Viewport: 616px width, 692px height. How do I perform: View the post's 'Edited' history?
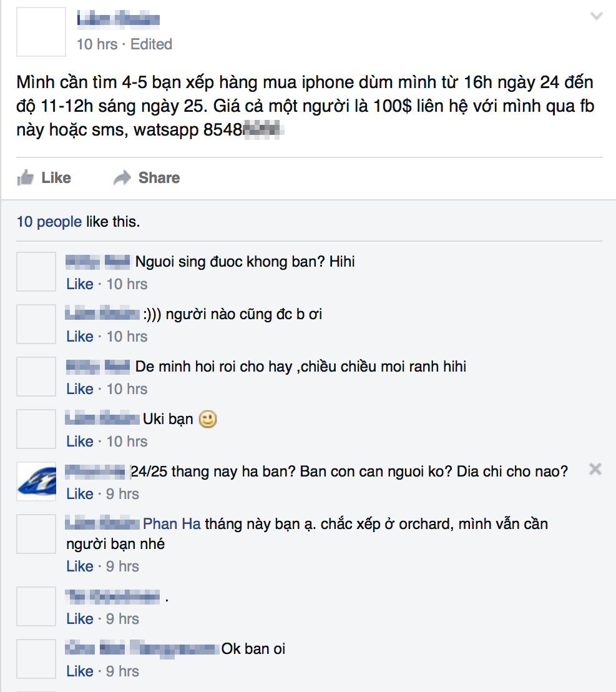coord(152,44)
